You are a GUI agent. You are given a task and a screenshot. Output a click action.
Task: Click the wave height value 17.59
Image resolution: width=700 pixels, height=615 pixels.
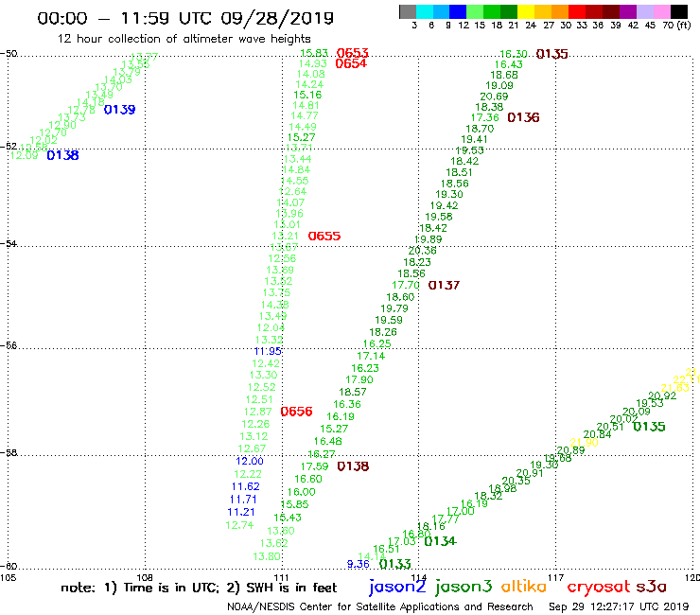tap(315, 466)
